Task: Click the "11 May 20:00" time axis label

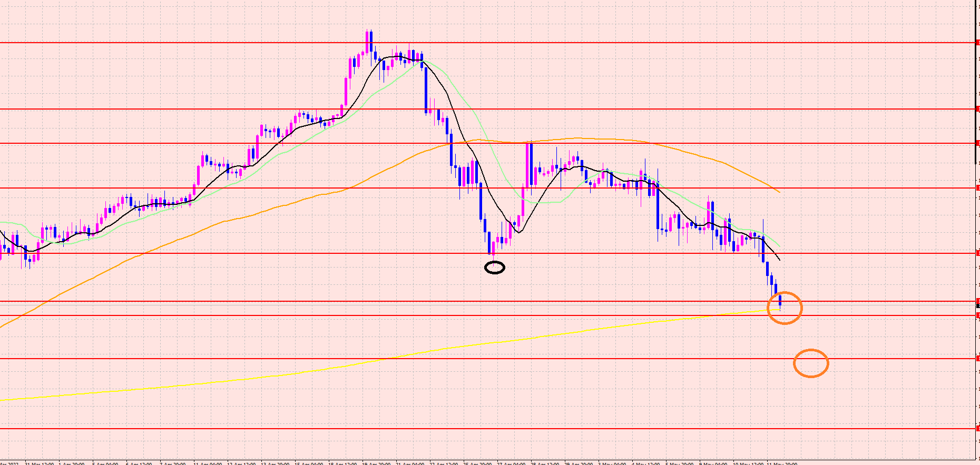Action: [x=782, y=463]
